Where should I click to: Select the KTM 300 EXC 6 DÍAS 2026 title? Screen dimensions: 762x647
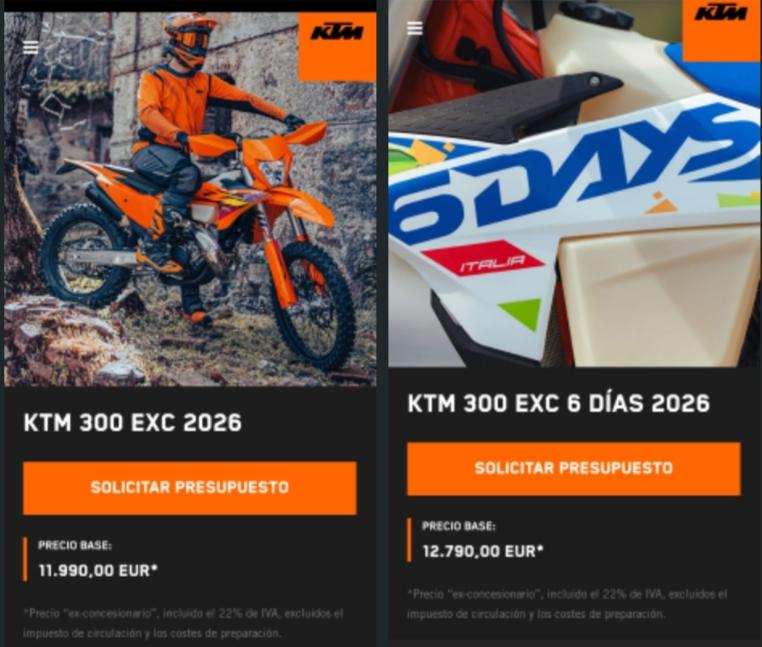[x=558, y=403]
